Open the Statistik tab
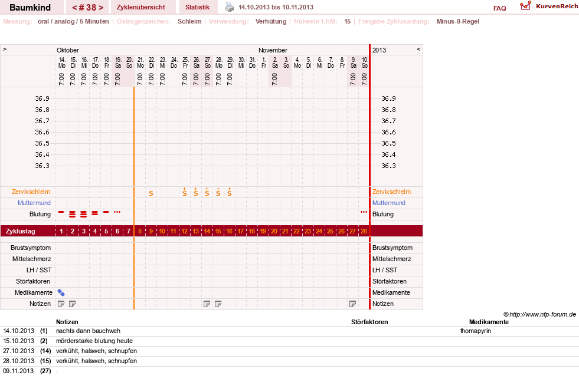 (x=197, y=7)
